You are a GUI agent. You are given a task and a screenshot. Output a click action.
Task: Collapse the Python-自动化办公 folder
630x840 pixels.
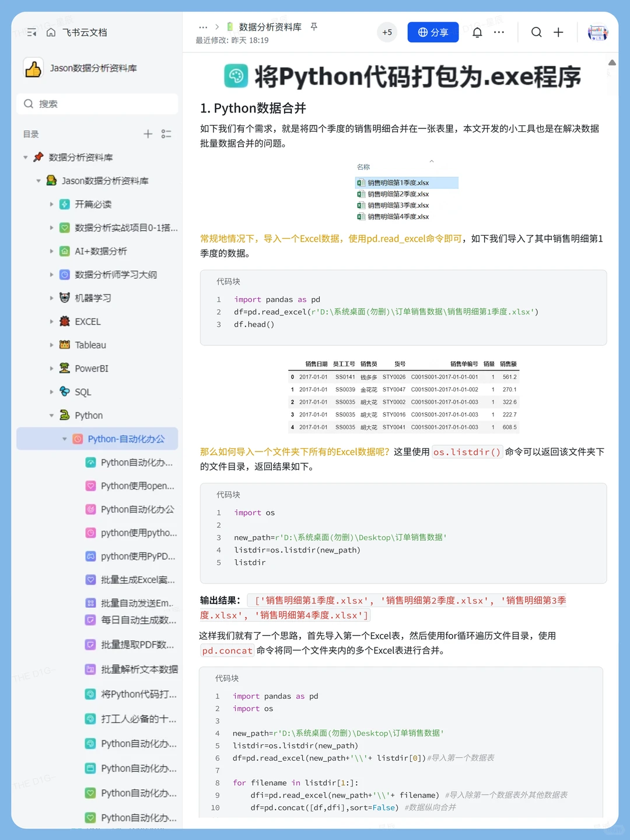pos(65,439)
